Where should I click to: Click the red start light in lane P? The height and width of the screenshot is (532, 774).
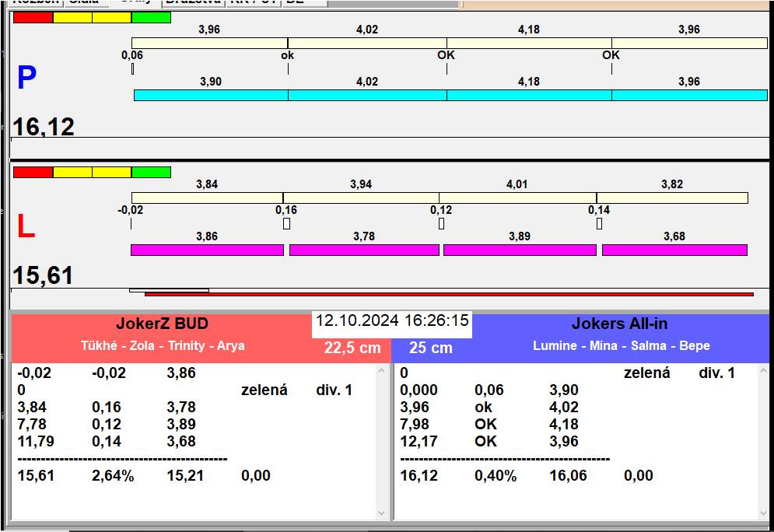33,18
